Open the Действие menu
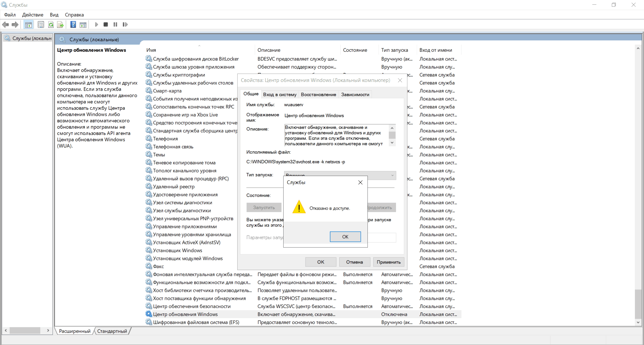The width and height of the screenshot is (644, 345). click(x=33, y=15)
